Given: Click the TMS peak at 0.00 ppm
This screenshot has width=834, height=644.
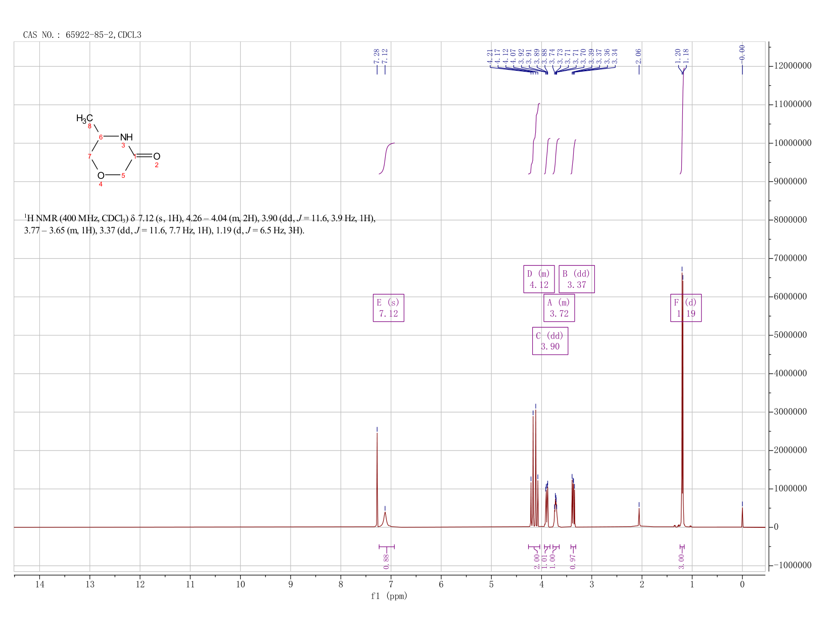Looking at the screenshot, I should coord(742,517).
